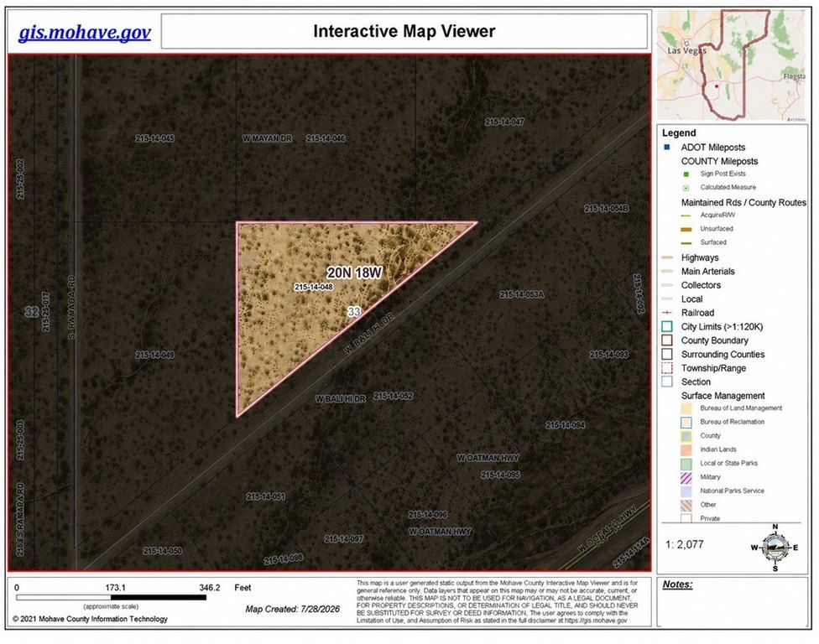Viewport: 819px width, 644px height.
Task: Click parcel label "215-14-051"
Action: 266,496
